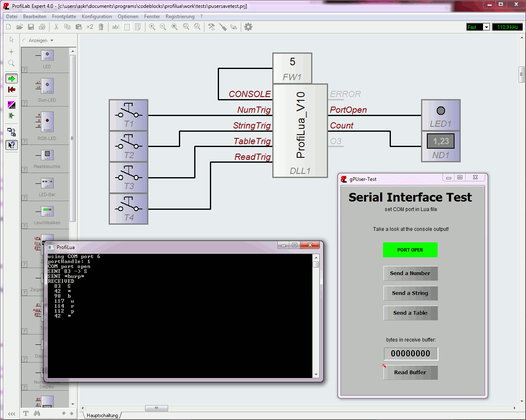526x420 pixels.
Task: Open the Optionen menu
Action: click(128, 17)
